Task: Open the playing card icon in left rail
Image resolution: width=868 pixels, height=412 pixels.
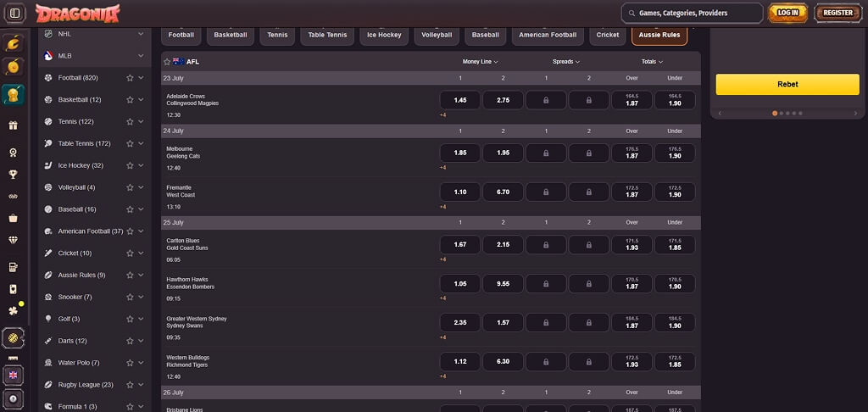Action: click(13, 288)
